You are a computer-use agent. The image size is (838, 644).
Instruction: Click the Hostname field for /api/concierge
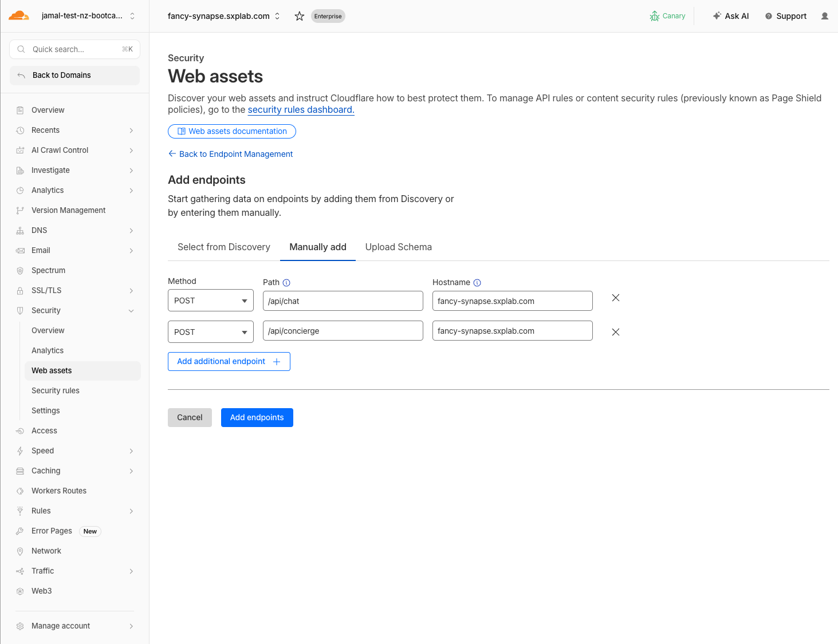point(513,331)
